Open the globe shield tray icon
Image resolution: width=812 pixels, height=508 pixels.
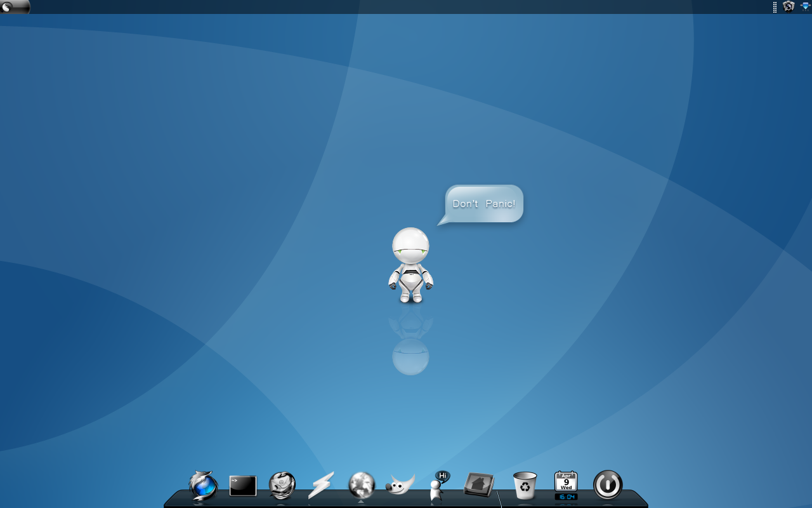[789, 6]
